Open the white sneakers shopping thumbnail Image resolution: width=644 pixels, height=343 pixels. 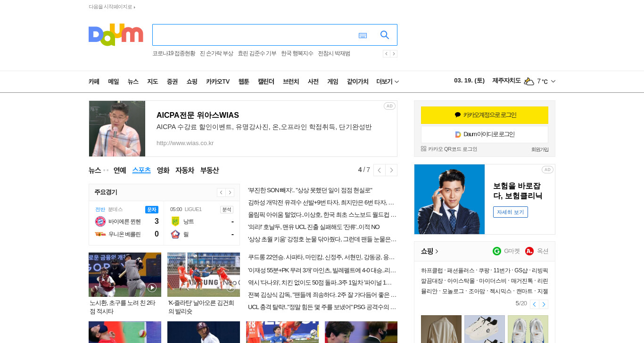click(x=485, y=329)
